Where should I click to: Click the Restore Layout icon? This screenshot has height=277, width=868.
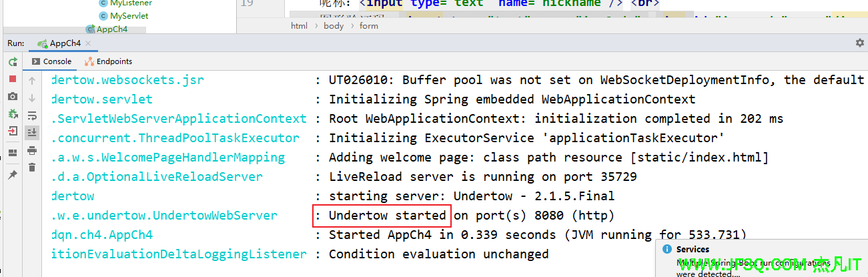[x=13, y=153]
